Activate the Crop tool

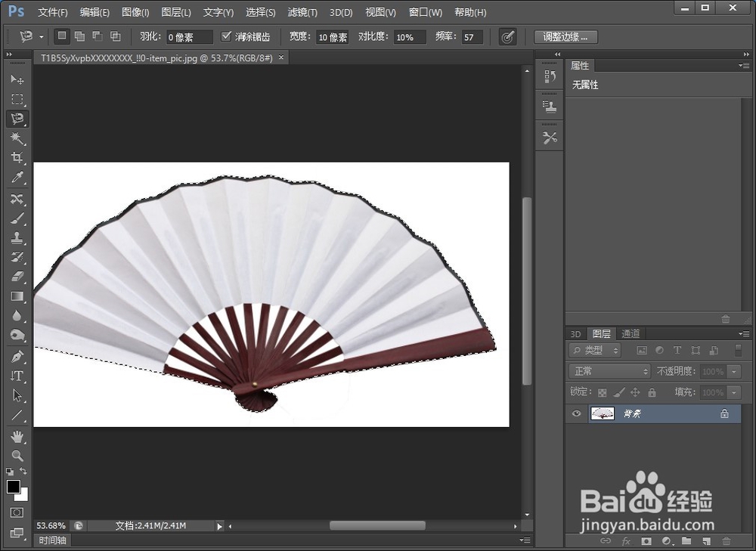(17, 158)
